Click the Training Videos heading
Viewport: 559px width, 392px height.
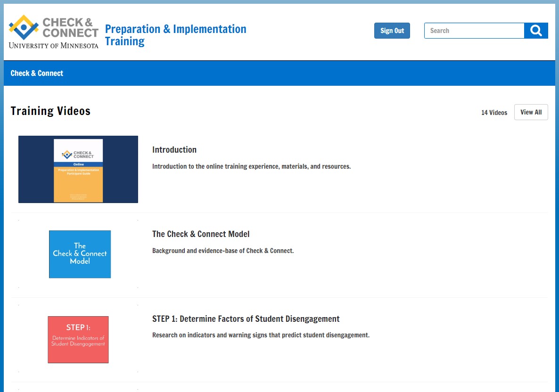point(50,111)
